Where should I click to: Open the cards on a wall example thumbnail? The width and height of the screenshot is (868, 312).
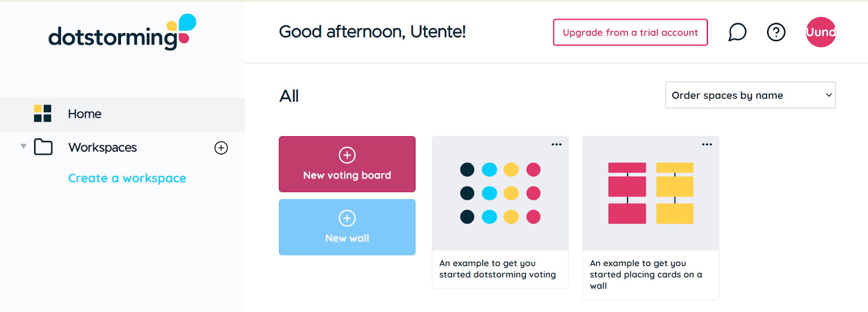coord(651,193)
